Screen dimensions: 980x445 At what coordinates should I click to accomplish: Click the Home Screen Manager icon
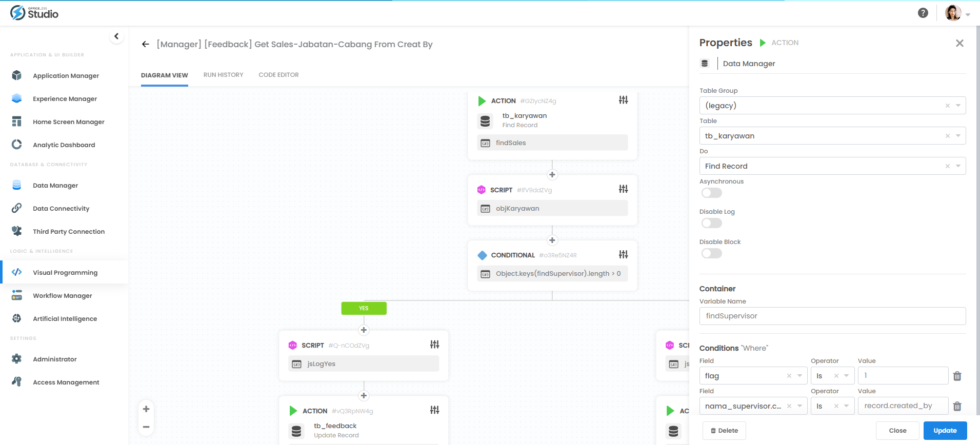[17, 122]
